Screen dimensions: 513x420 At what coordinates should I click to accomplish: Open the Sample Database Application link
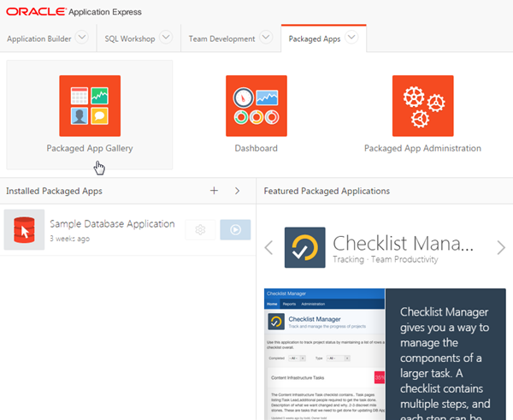pos(112,224)
